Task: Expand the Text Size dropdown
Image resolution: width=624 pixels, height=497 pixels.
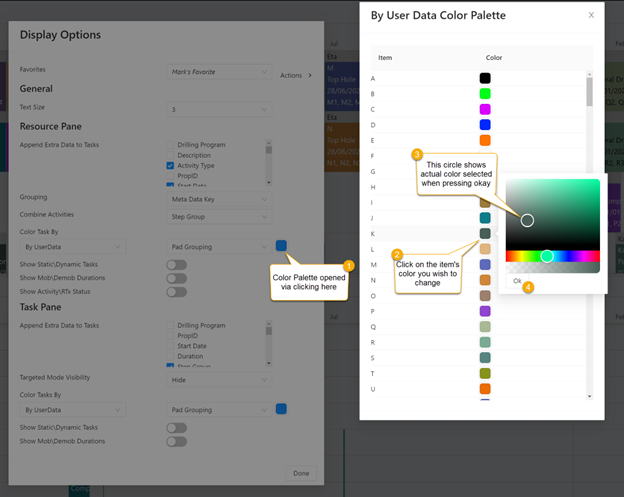Action: click(219, 109)
